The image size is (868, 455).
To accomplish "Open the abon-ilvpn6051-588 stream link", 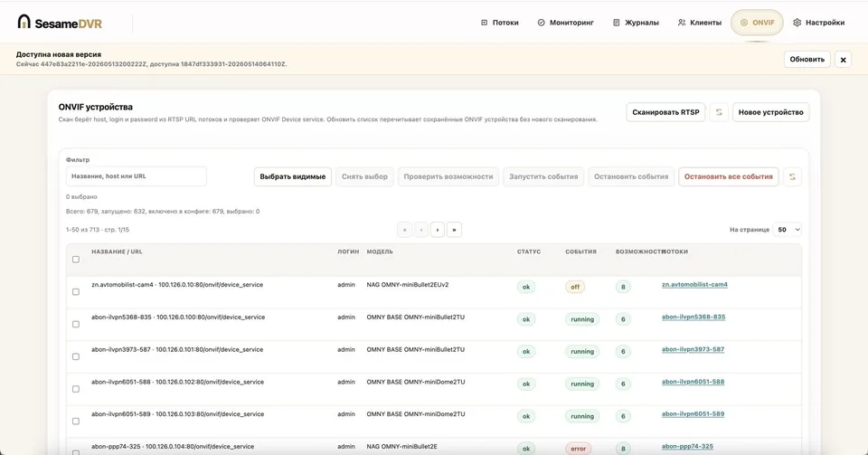I will 693,382.
